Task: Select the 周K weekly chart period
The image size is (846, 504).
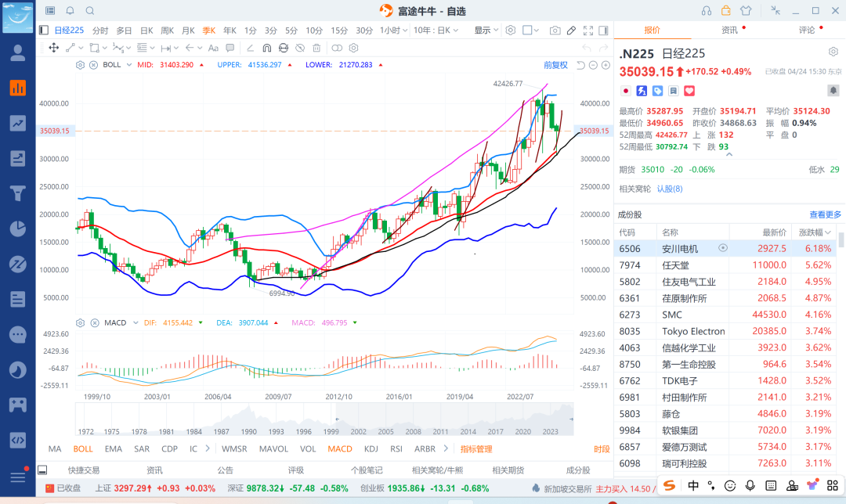Action: point(167,31)
